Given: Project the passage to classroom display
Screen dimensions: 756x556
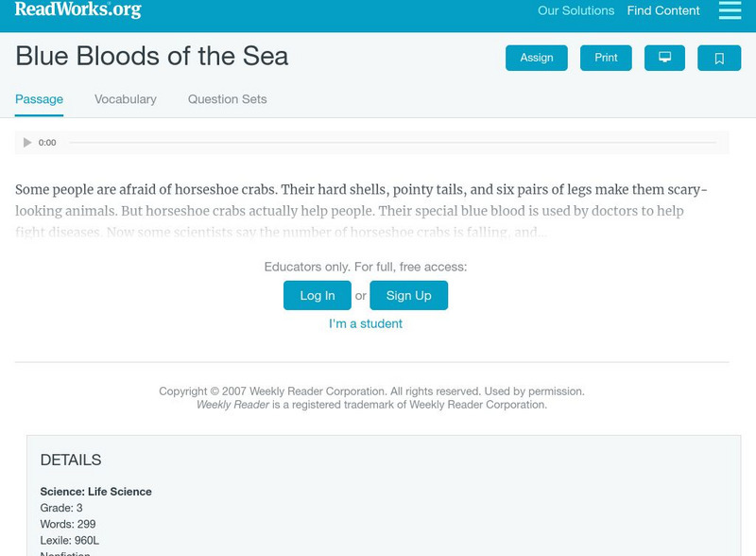Looking at the screenshot, I should pos(666,58).
